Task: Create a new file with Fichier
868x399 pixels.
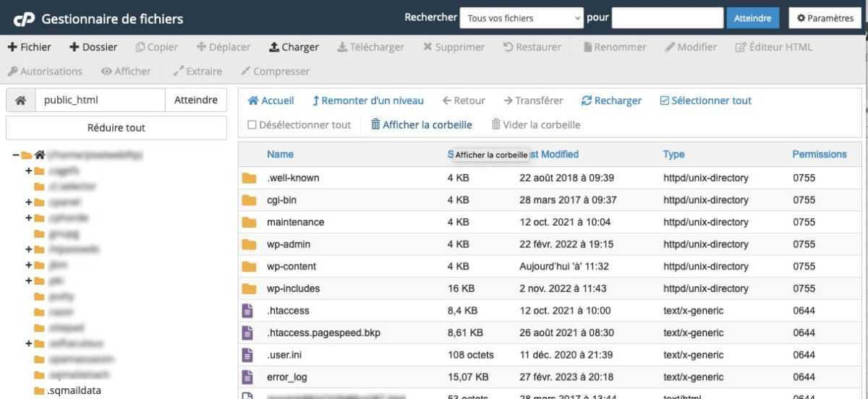Action: (x=29, y=47)
